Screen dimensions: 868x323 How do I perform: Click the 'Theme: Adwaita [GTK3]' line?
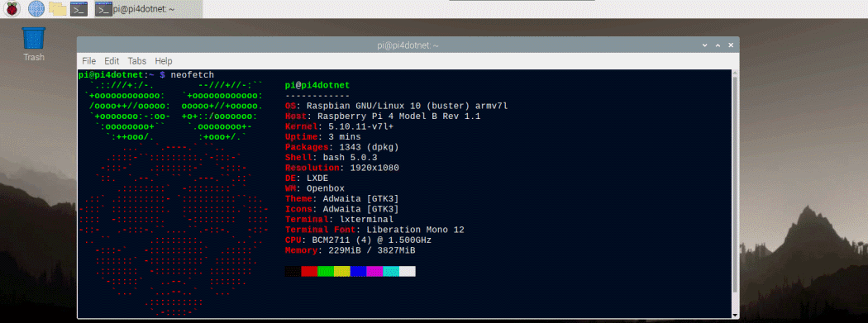pos(342,198)
